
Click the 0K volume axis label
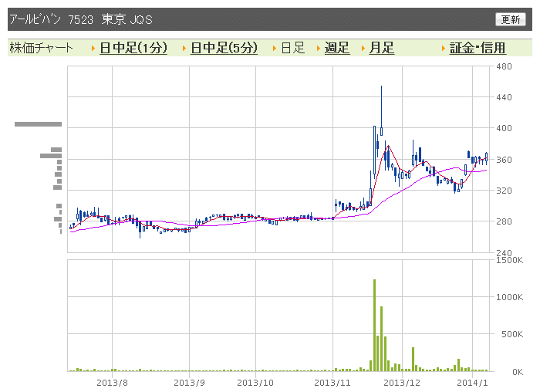518,372
